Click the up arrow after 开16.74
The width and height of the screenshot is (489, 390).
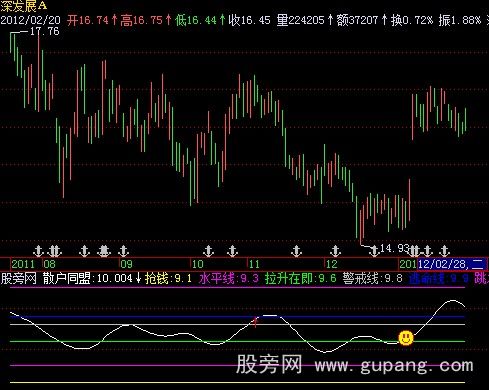tap(114, 20)
